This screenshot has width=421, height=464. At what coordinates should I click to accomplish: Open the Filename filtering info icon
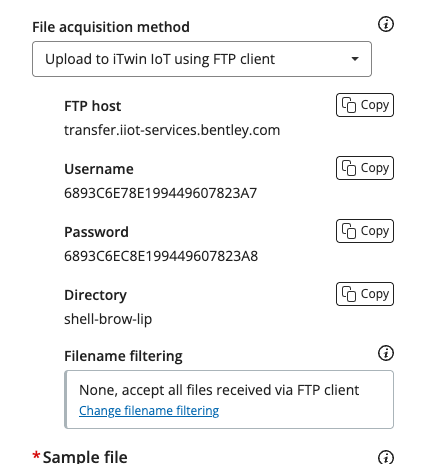pyautogui.click(x=386, y=353)
